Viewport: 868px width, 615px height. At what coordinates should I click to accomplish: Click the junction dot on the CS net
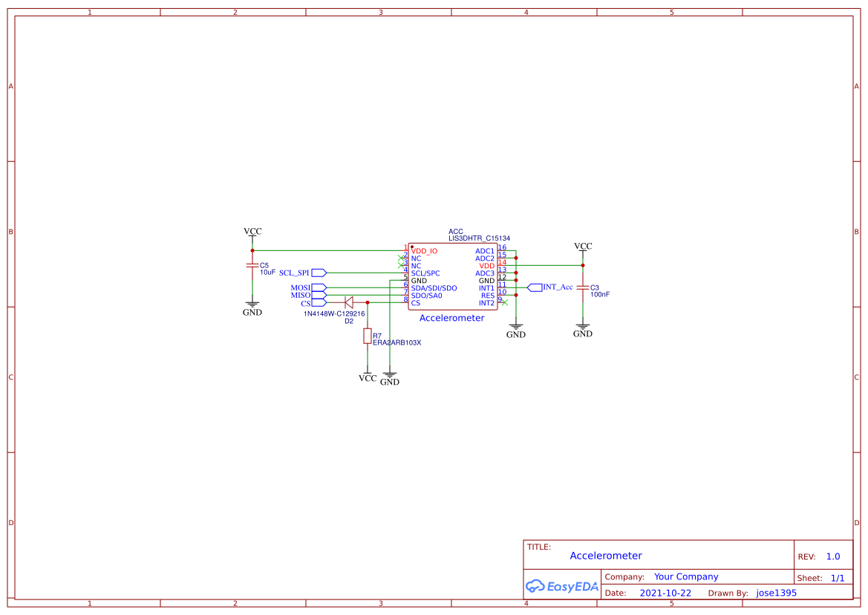368,302
